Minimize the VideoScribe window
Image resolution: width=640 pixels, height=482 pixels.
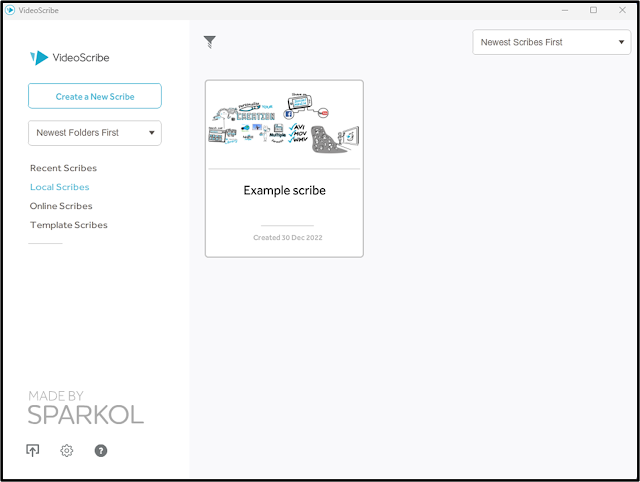[x=565, y=10]
